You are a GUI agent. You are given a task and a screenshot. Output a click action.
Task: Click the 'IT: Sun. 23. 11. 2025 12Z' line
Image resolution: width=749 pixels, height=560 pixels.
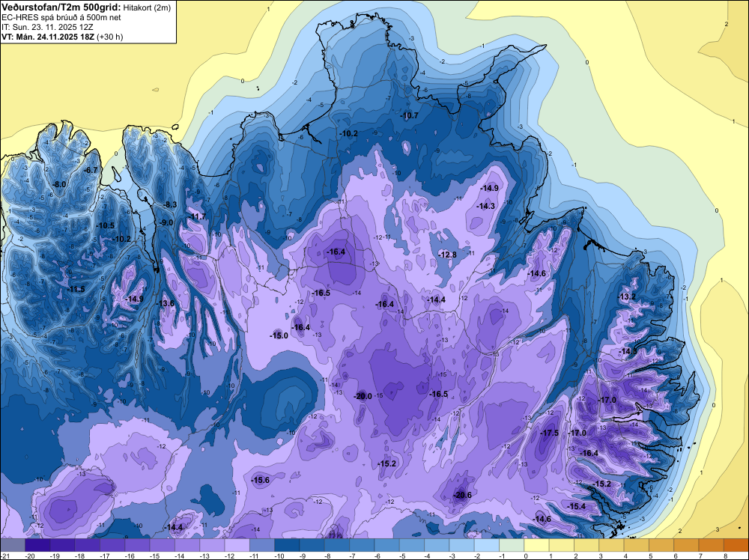pyautogui.click(x=48, y=27)
